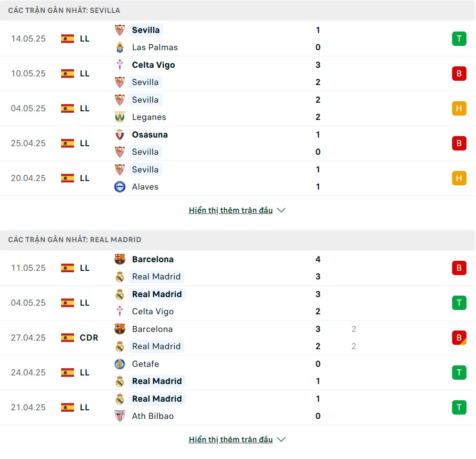This screenshot has height=459, width=476.
Task: Open the Osasuna vs Sevilla match row
Action: [x=237, y=143]
